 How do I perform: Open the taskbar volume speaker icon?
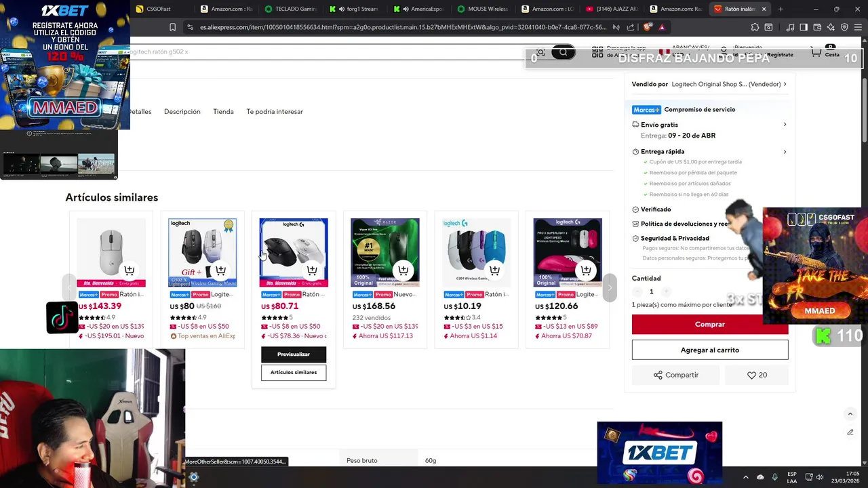[x=819, y=477]
